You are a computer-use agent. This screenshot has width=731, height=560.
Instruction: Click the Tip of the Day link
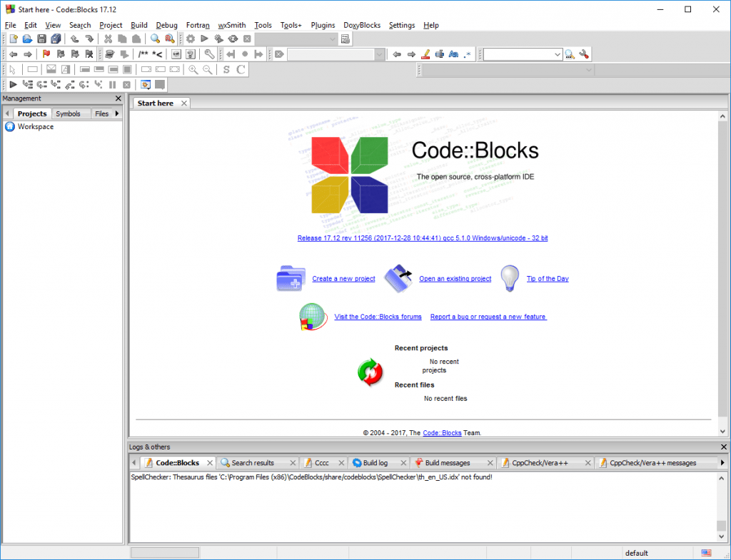[548, 279]
